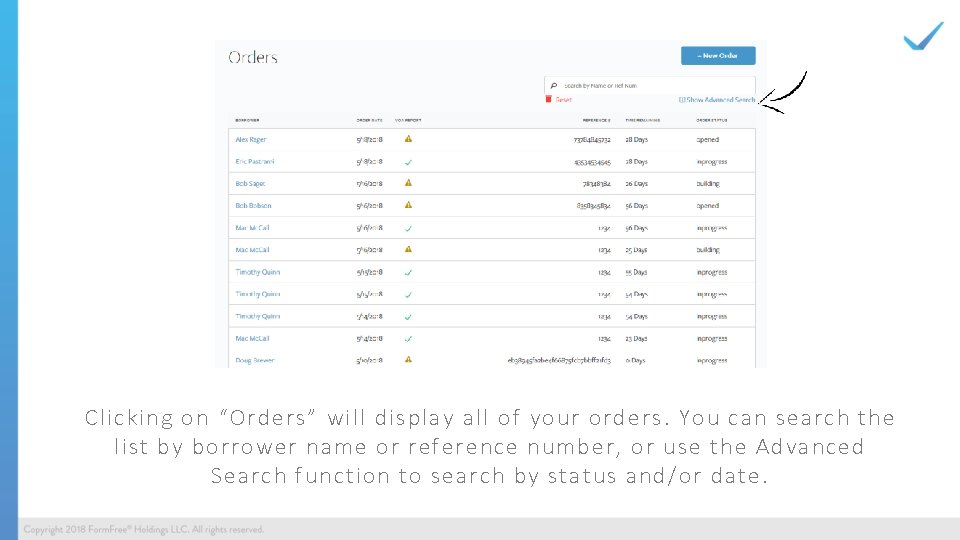Click the green checkmark in Eric Pastrami's row

[408, 162]
